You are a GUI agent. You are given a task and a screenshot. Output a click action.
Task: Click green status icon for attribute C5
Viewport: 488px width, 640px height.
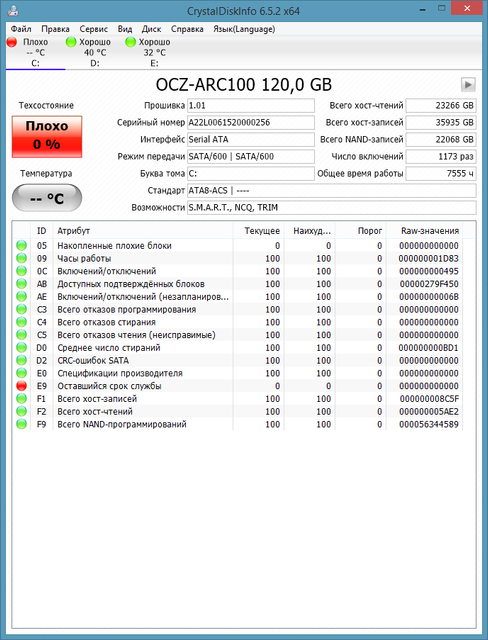pos(21,335)
